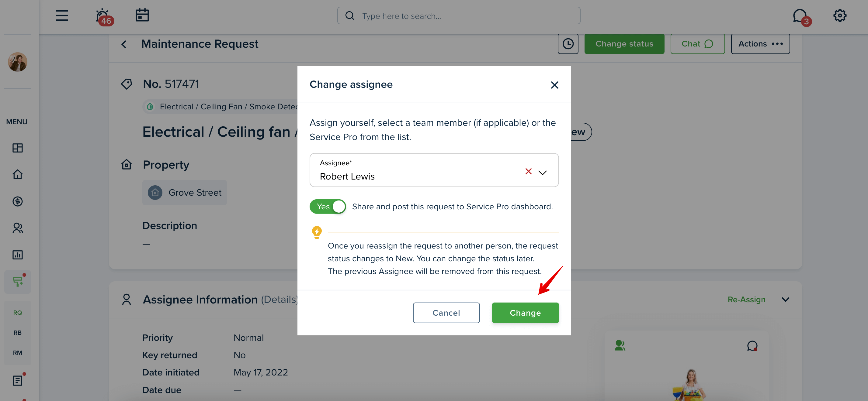Clear the Robert Lewis assignee selection
Viewport: 868px width, 401px height.
tap(528, 171)
